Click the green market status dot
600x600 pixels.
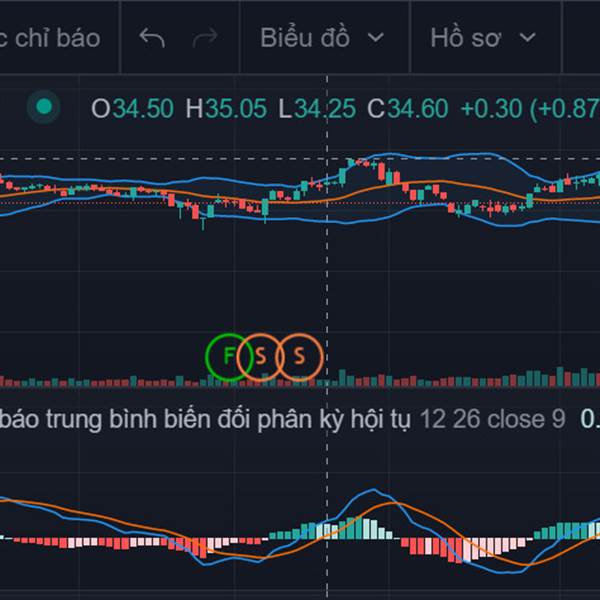click(44, 107)
